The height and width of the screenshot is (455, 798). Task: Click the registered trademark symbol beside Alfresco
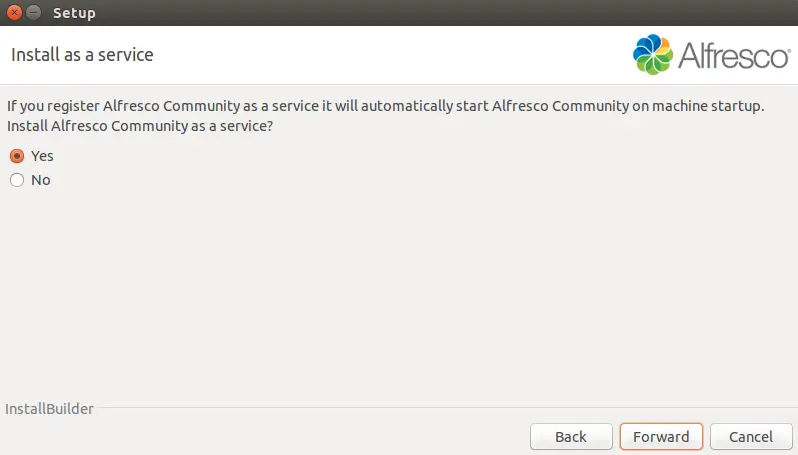(x=789, y=50)
